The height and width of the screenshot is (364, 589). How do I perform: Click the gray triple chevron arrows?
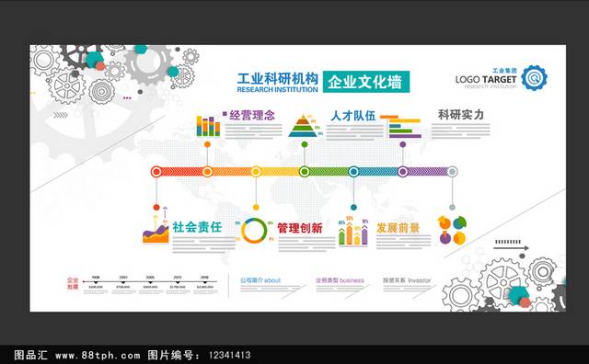60,115
